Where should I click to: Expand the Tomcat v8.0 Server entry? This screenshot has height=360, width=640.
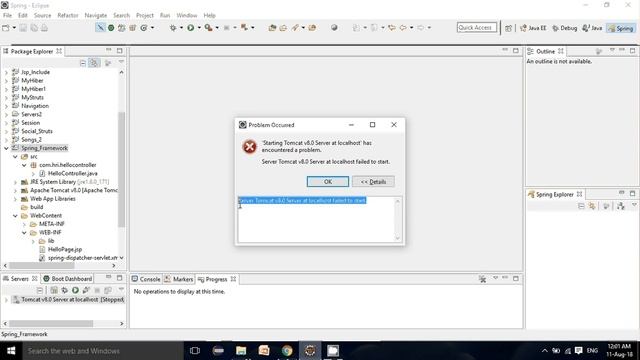point(6,300)
